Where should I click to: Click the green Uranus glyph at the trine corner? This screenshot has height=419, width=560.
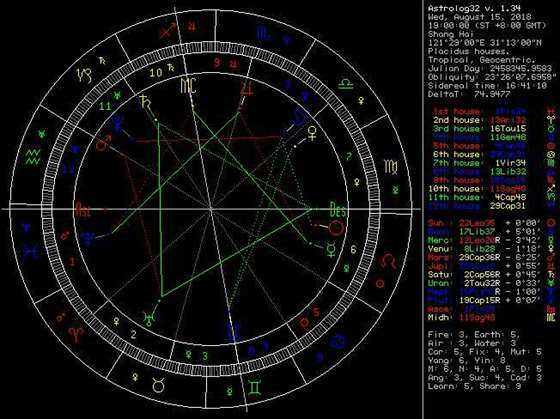pyautogui.click(x=148, y=318)
